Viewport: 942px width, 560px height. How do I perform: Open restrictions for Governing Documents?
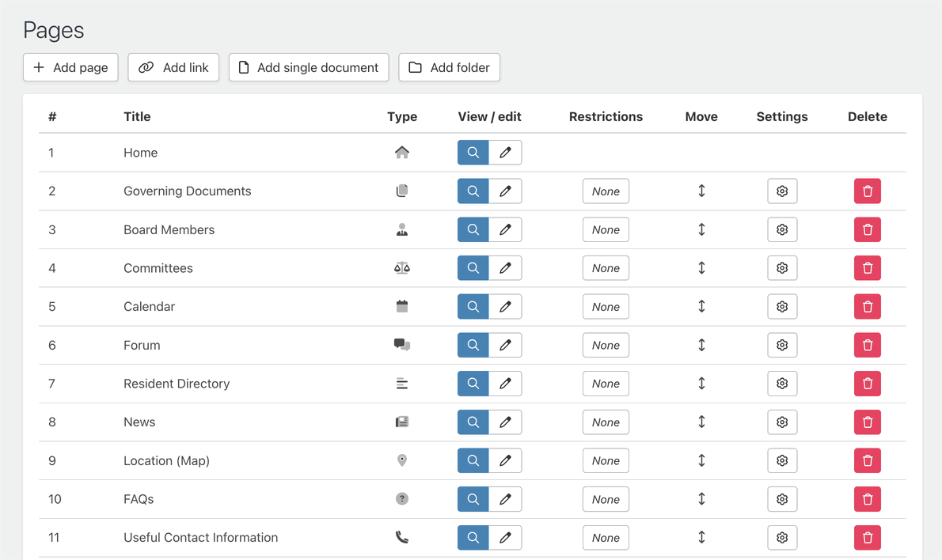click(606, 191)
